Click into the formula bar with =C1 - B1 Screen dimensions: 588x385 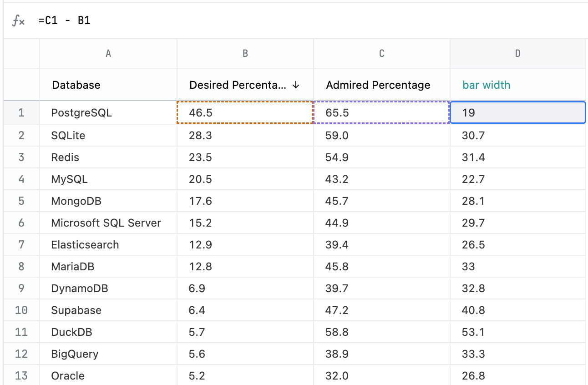click(273, 21)
